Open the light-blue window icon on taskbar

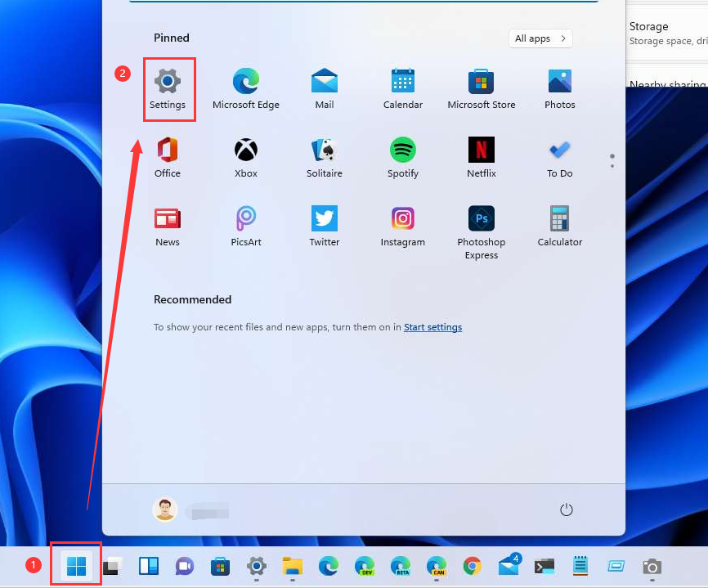pyautogui.click(x=616, y=565)
